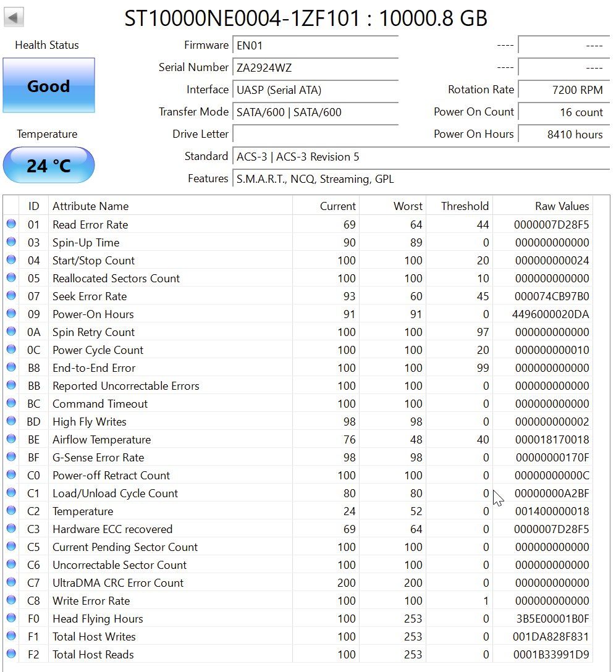Click the Firmware field showing EN01
Screen dimensions: 616x672
315,45
